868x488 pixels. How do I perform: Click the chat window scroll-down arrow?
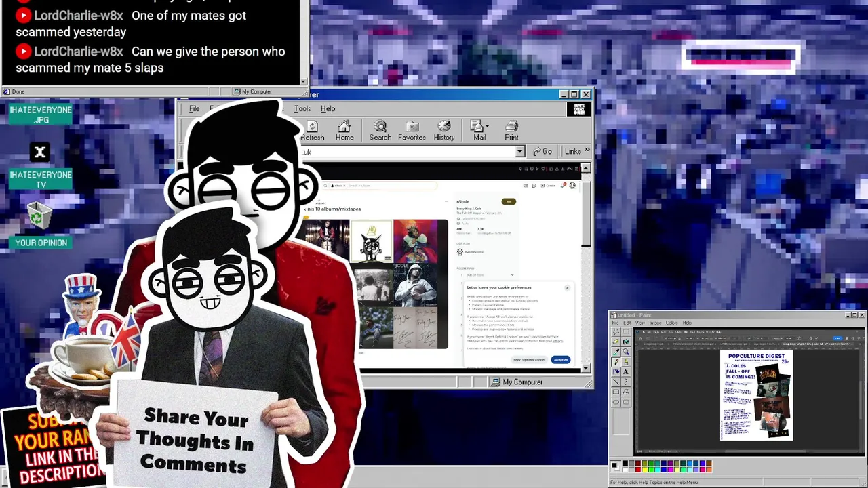(x=304, y=81)
